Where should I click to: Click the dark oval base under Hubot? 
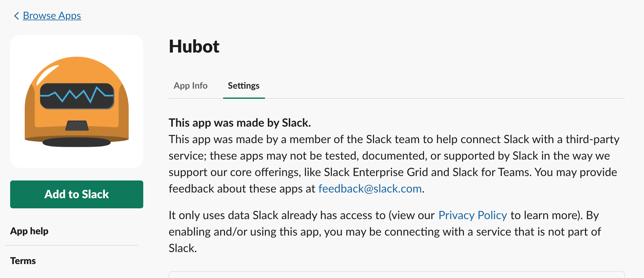pyautogui.click(x=77, y=142)
